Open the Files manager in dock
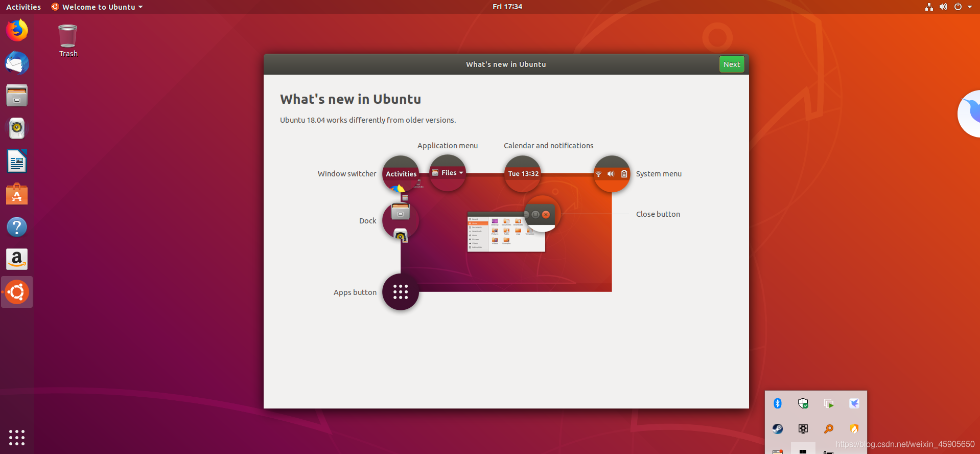This screenshot has height=454, width=980. click(17, 96)
